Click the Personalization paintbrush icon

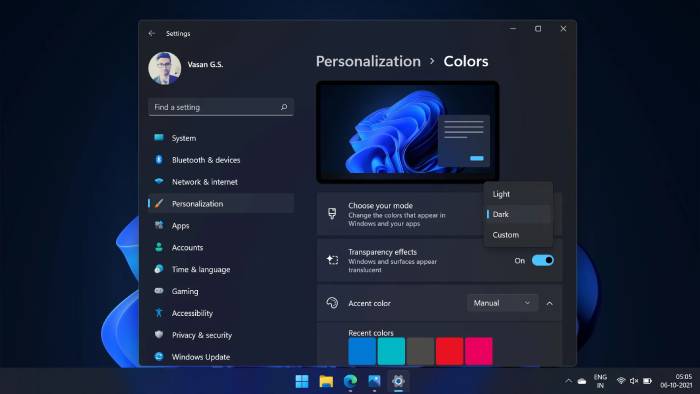tap(159, 203)
